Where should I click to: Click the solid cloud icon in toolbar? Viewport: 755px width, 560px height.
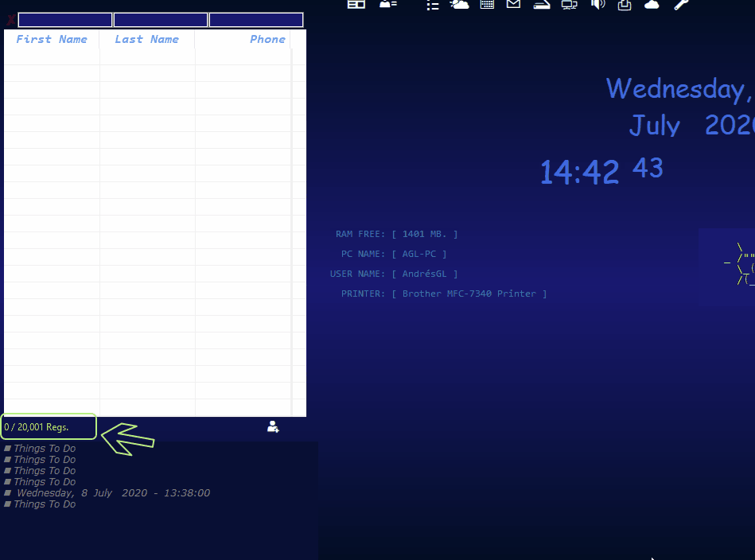click(x=652, y=4)
